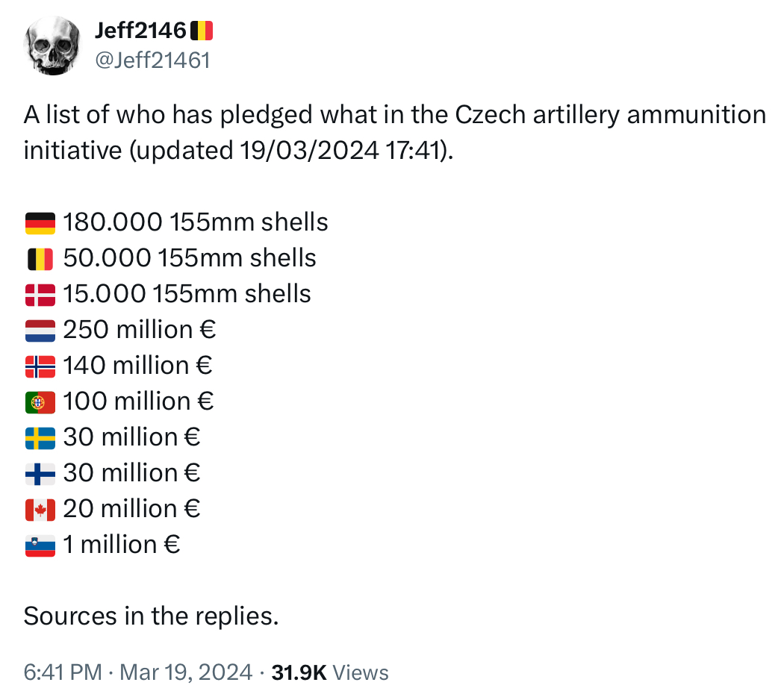Click the Netherlands flag emoji

click(x=40, y=330)
